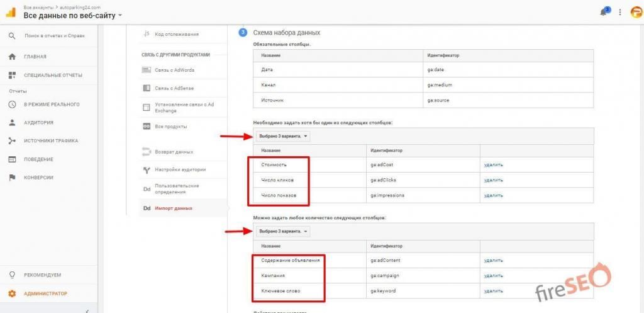Screen dimensions: 644x313
Task: Open Конверсии reports
Action: tap(38, 178)
